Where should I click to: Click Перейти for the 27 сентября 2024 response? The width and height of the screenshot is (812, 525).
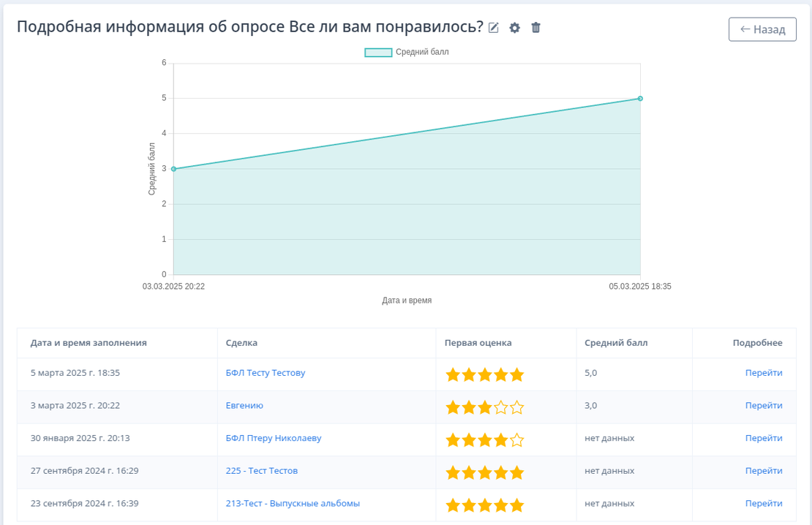[x=764, y=471]
